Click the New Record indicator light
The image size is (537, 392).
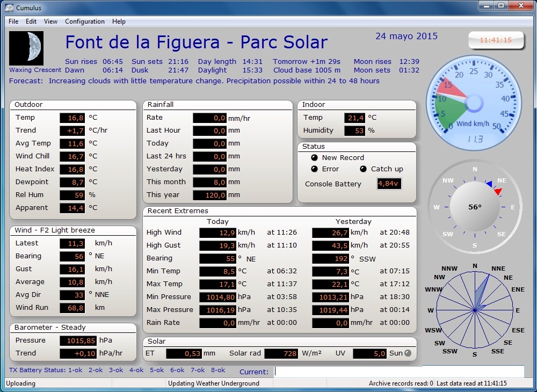click(314, 157)
